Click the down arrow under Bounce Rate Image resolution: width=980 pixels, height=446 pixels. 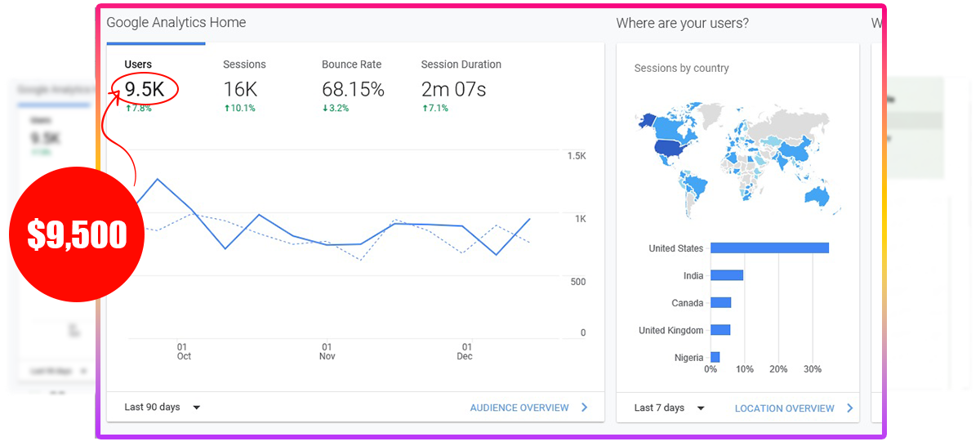(x=325, y=108)
